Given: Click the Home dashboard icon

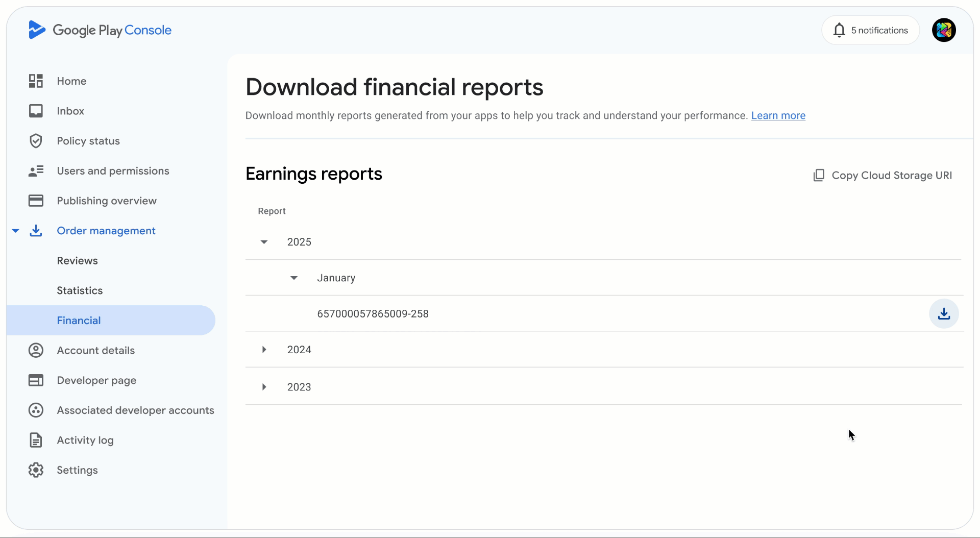Looking at the screenshot, I should [x=36, y=81].
